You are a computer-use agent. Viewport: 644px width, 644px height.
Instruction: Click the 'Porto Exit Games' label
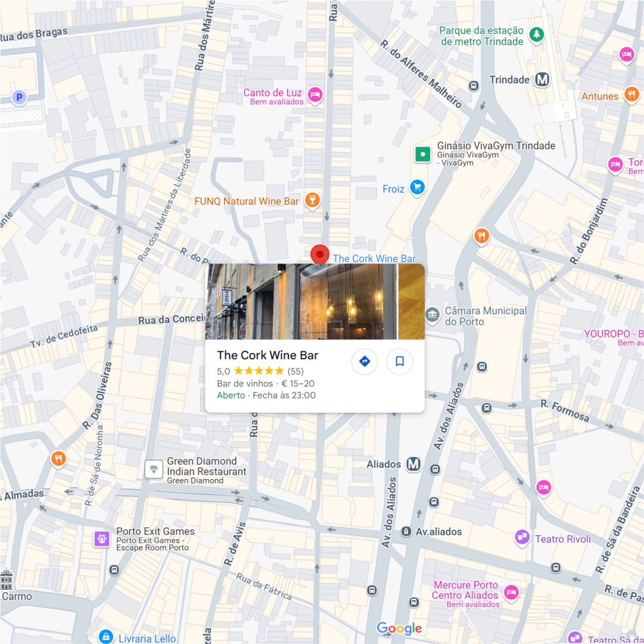[x=155, y=531]
